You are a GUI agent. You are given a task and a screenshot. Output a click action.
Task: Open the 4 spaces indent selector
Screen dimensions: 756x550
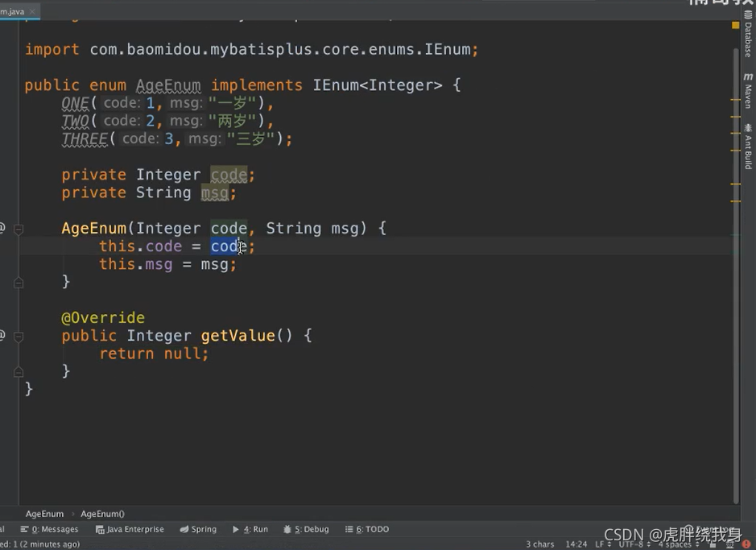(679, 544)
